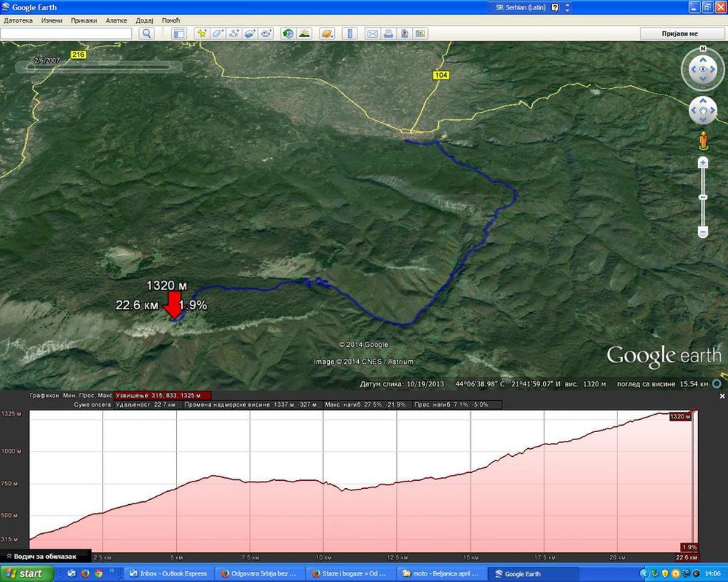Show historical imagery clock icon
This screenshot has height=582, width=728.
288,33
